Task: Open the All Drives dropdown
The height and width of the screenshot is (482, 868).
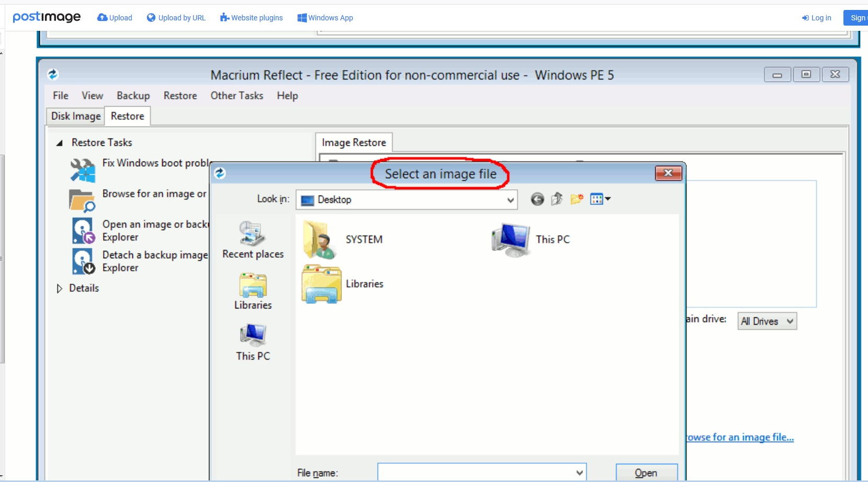Action: tap(767, 321)
